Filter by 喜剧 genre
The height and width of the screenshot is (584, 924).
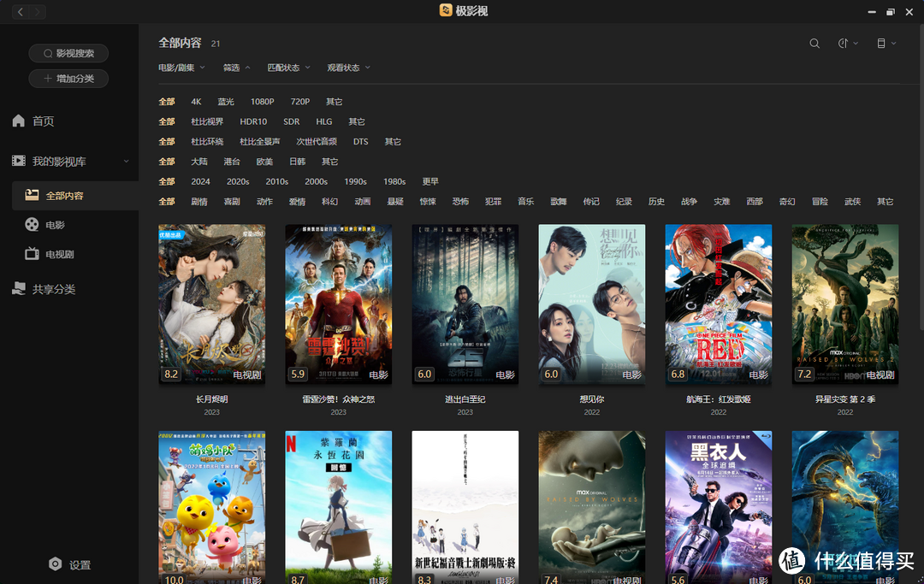[232, 202]
